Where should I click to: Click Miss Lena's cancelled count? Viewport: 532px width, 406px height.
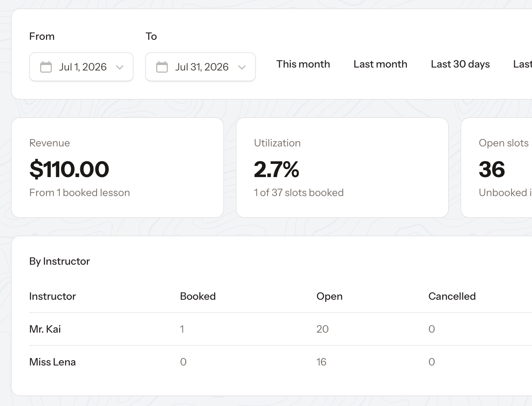(x=432, y=362)
